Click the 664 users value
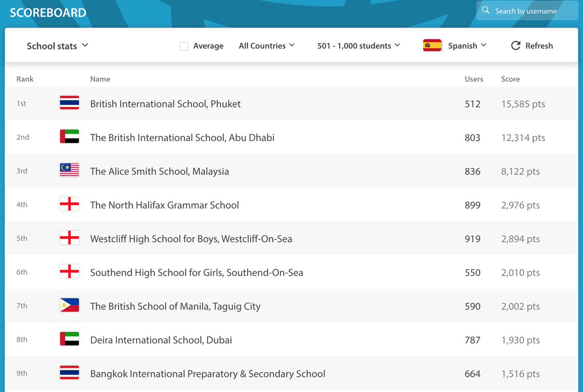Screen dimensions: 583x392 tap(472, 374)
